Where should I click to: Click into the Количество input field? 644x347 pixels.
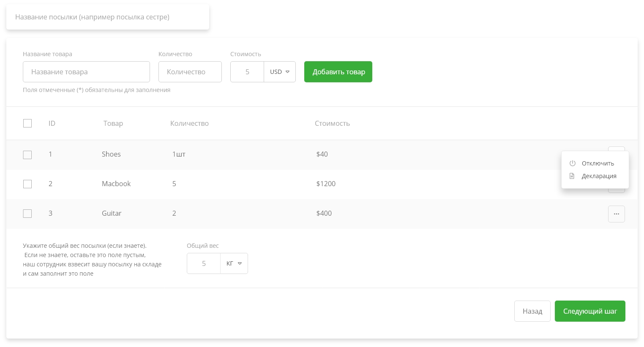click(x=190, y=72)
